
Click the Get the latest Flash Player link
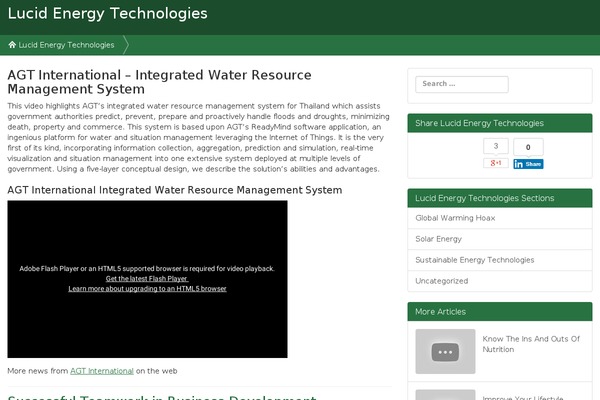147,279
